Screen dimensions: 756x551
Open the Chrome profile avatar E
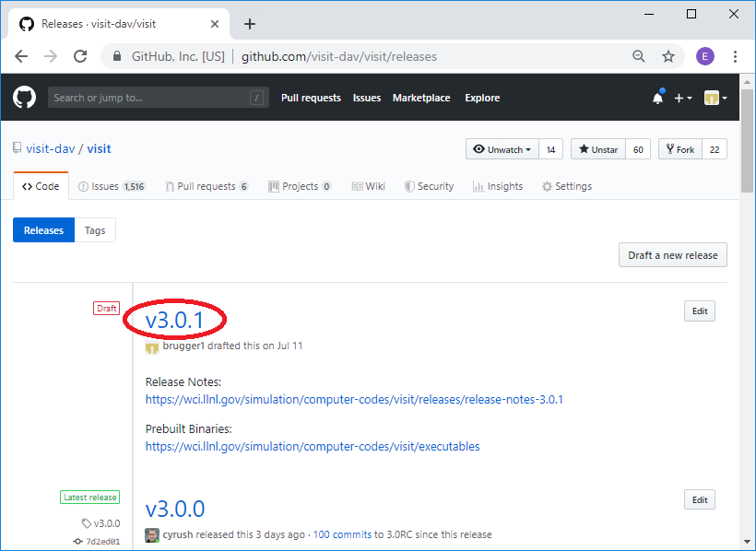pyautogui.click(x=705, y=56)
